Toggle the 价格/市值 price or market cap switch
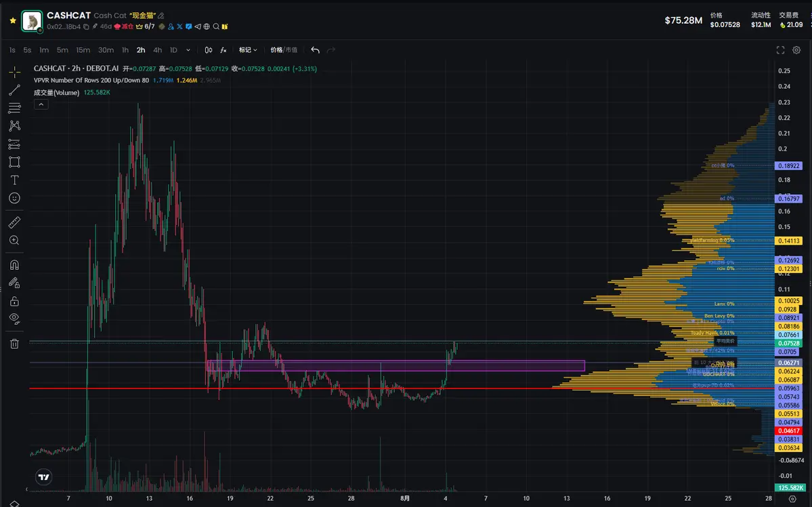The height and width of the screenshot is (507, 812). (x=284, y=49)
